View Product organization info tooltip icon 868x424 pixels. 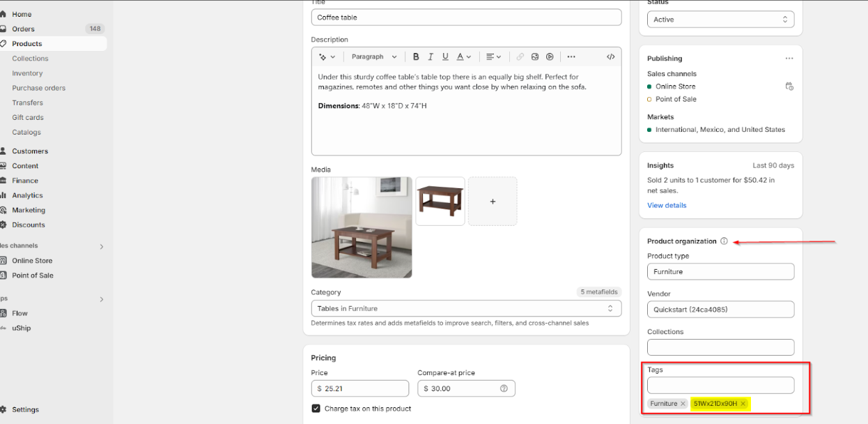[724, 241]
